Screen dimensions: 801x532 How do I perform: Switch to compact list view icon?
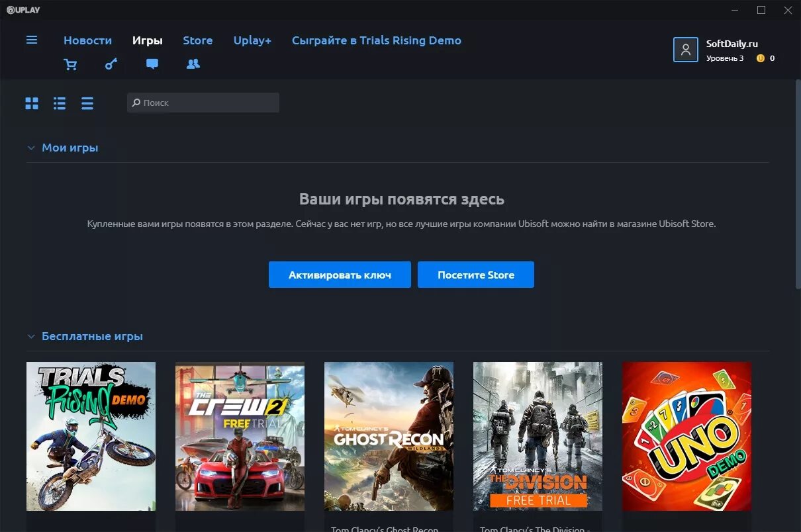click(x=87, y=103)
